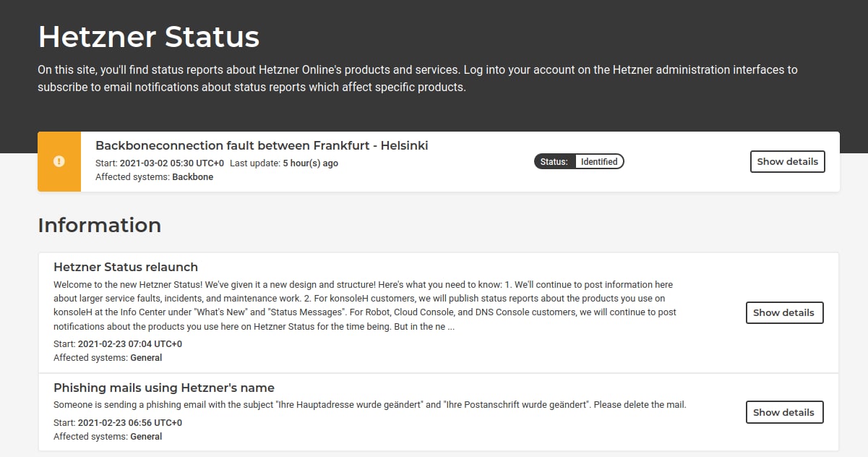Click "General" under the Hetzner Status relaunch entry

[146, 358]
